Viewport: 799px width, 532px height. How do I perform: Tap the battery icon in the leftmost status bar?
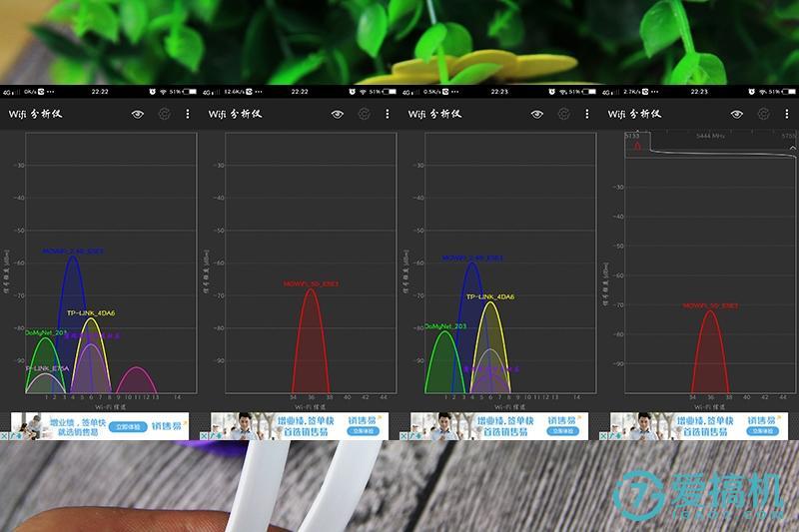coord(190,92)
